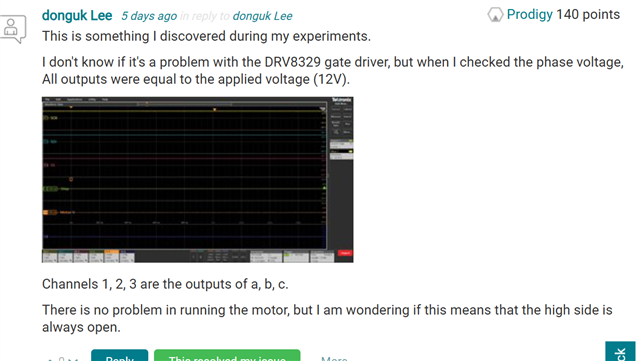Viewport: 640px width, 361px height.
Task: Open the replied-to donguk Lee link
Action: point(262,16)
